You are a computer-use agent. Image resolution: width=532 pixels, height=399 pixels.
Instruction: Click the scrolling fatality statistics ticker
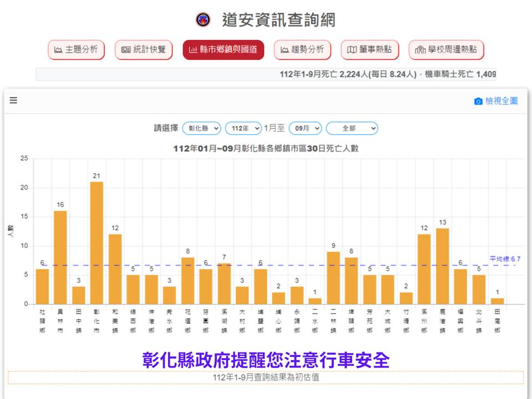(266, 74)
